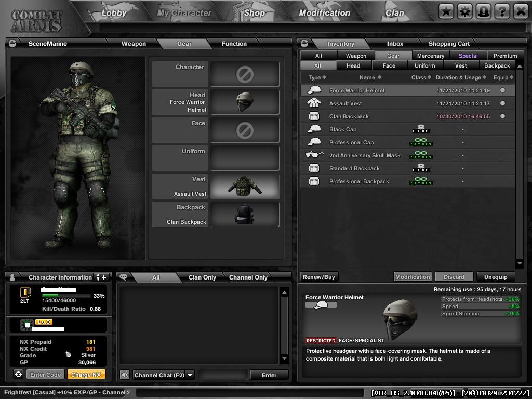Toggle equip dot for Assault Vest

[502, 103]
